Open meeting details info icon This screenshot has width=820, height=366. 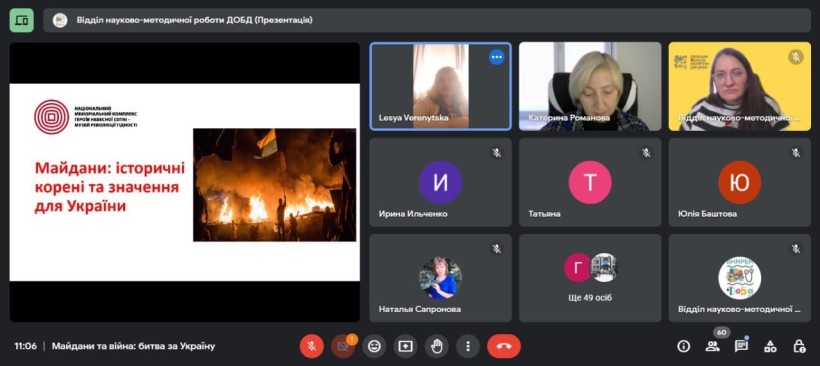(683, 346)
